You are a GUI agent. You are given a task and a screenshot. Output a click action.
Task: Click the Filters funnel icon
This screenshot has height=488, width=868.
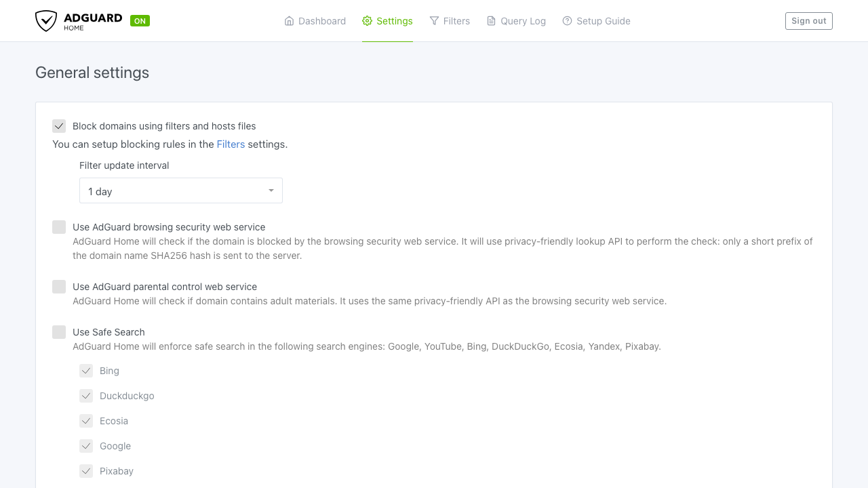(x=434, y=21)
